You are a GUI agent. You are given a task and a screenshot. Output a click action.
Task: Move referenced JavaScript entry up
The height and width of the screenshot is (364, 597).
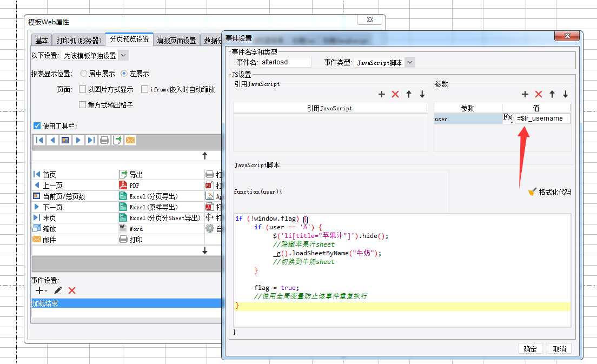point(408,94)
